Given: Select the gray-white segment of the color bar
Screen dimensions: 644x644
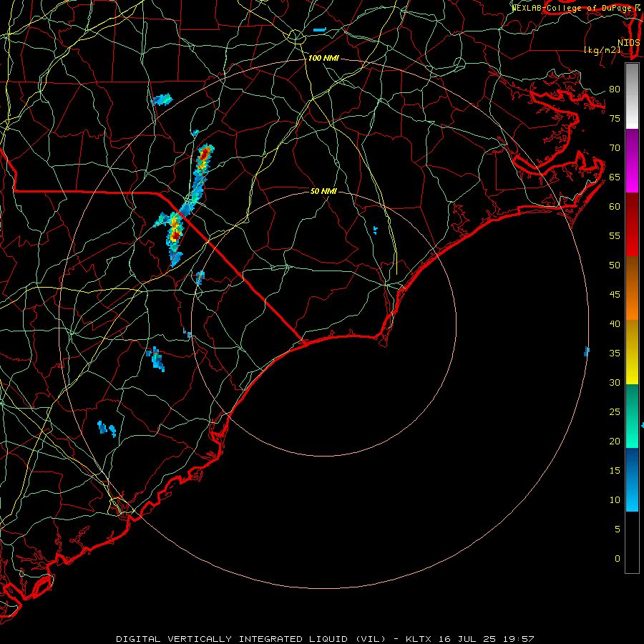Looking at the screenshot, I should (x=632, y=96).
